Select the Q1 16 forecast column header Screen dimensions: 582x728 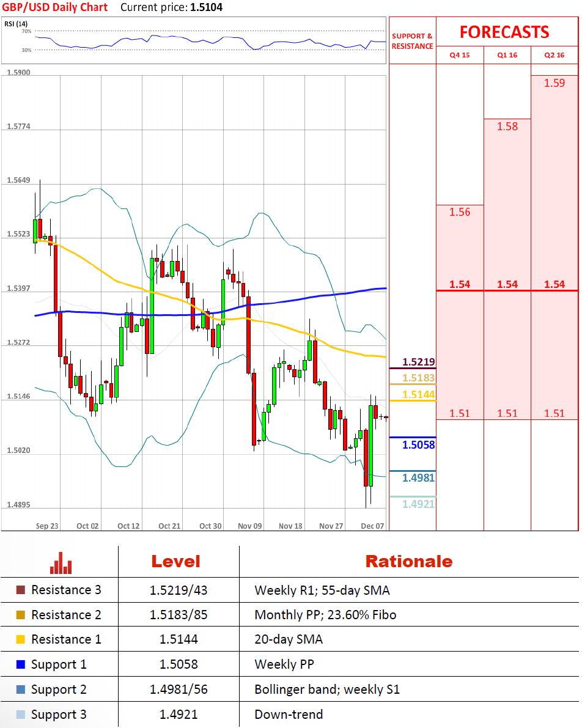[507, 55]
